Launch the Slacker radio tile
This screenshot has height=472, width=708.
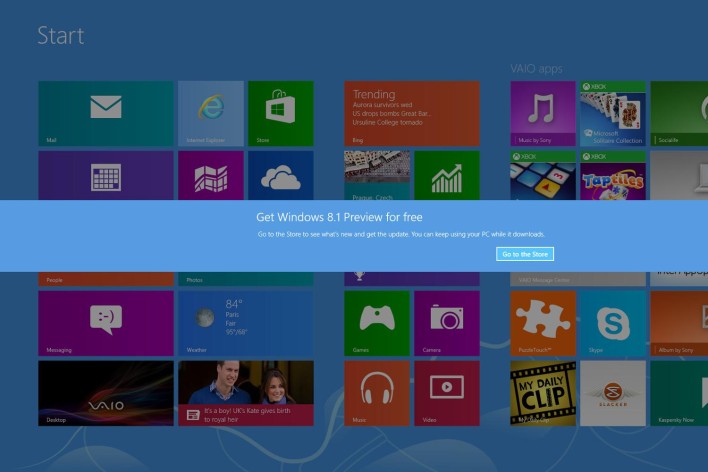tap(613, 393)
